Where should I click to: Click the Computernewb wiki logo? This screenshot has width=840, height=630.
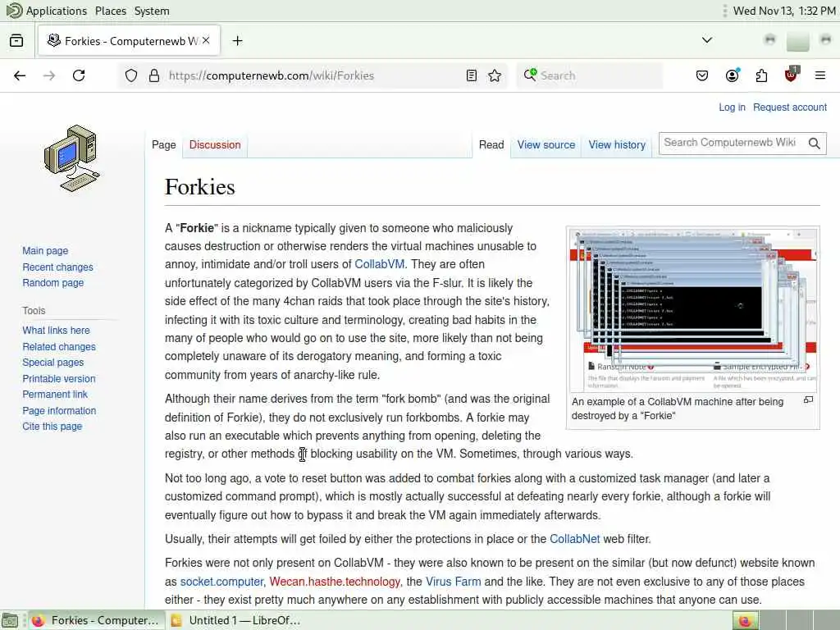[x=72, y=158]
